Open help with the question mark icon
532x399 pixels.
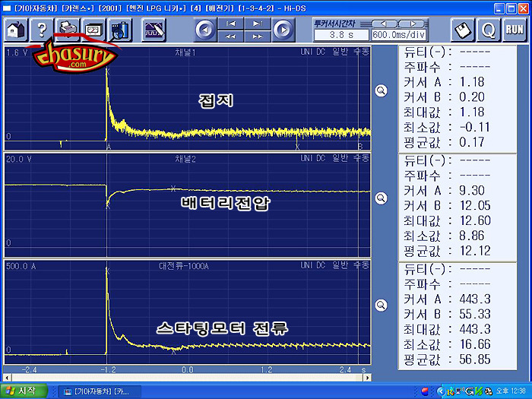pyautogui.click(x=42, y=30)
